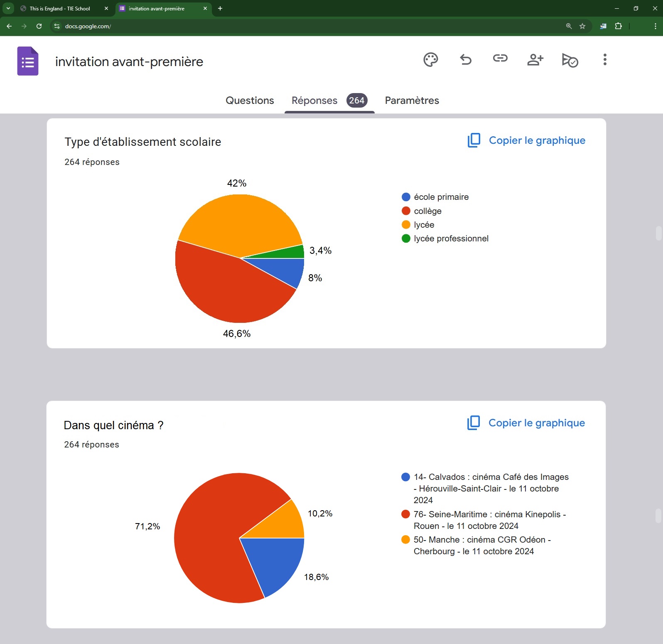The height and width of the screenshot is (644, 663).
Task: Bookmark this page with the star icon
Action: pos(582,26)
